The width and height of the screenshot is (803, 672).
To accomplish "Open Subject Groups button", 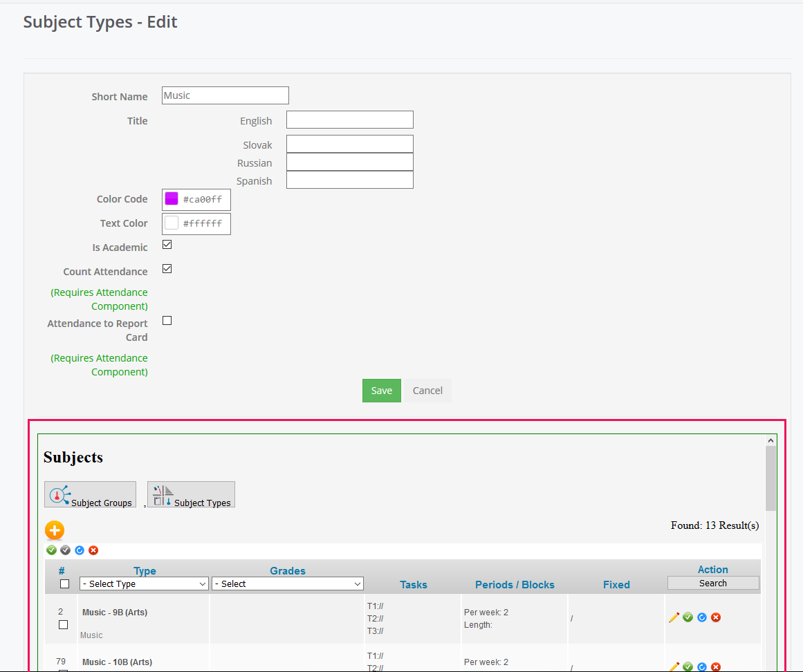I will point(90,494).
